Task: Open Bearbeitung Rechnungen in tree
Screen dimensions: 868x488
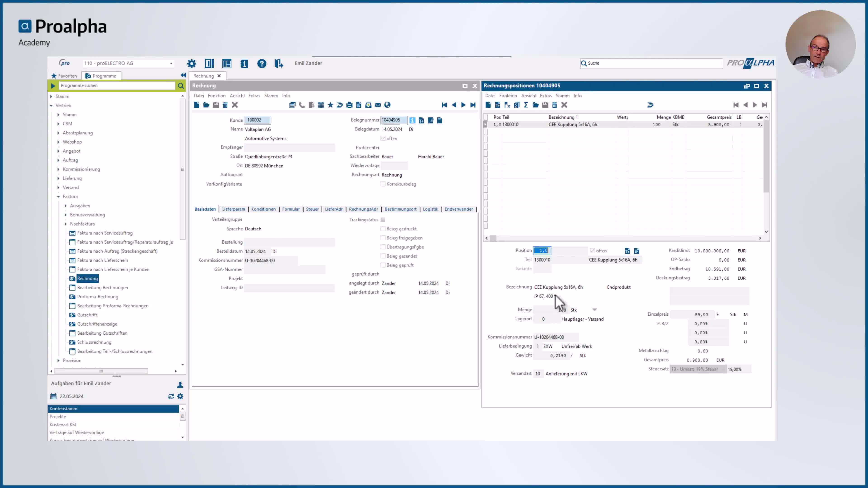Action: 102,288
